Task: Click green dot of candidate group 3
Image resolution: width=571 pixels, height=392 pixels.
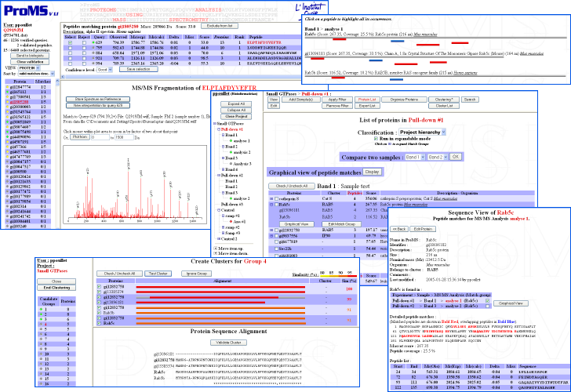Action: (x=41, y=319)
